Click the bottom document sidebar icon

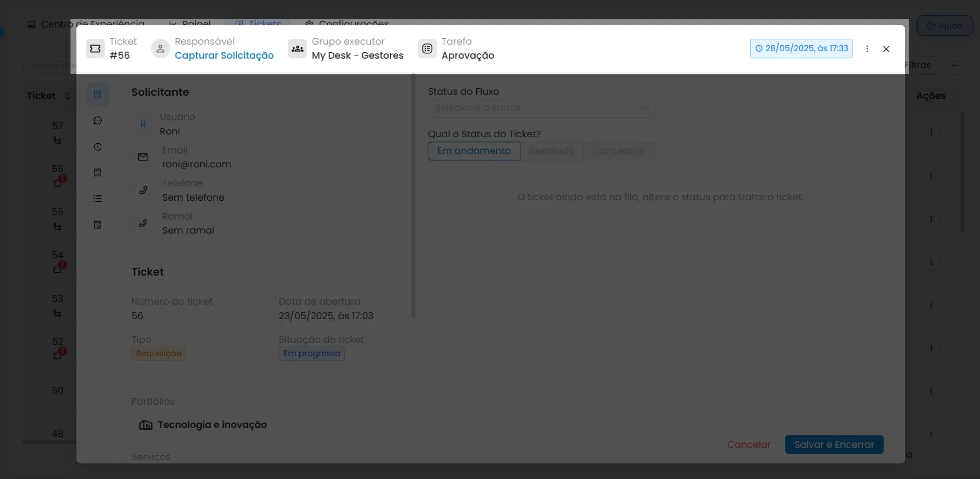point(97,225)
